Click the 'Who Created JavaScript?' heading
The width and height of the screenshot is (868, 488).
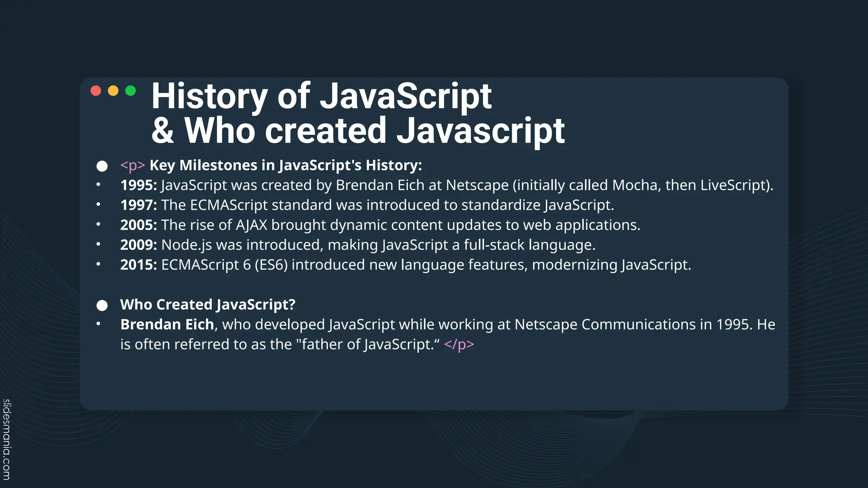tap(208, 305)
